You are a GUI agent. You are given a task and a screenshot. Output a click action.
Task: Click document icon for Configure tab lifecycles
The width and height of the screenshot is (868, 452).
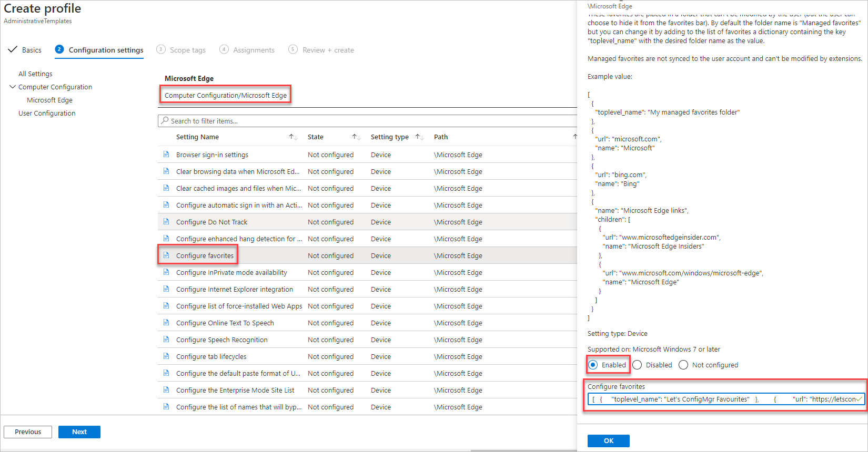tap(166, 356)
